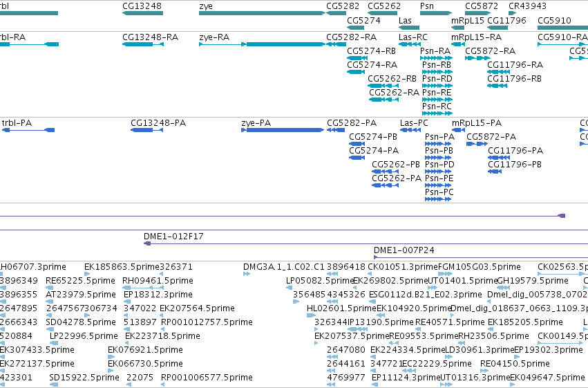Click the Psn-RD transcript label
Image resolution: width=588 pixels, height=388 pixels.
[437, 79]
